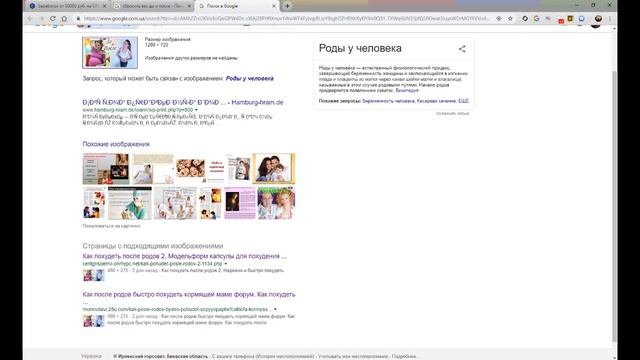Open the Chrome three-dot menu
Screen dimensions: 640x360
(610, 18)
